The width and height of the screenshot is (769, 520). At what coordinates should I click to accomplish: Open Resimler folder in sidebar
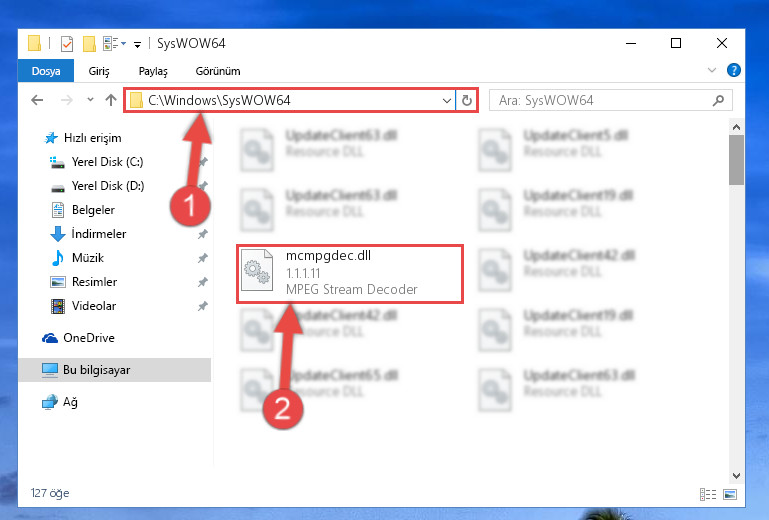click(x=94, y=282)
